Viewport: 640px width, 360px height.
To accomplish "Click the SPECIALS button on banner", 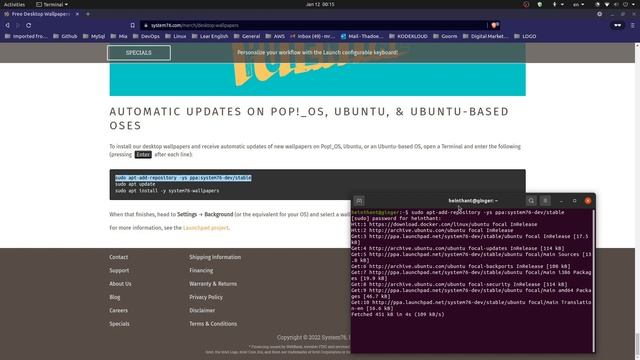I will click(x=139, y=53).
